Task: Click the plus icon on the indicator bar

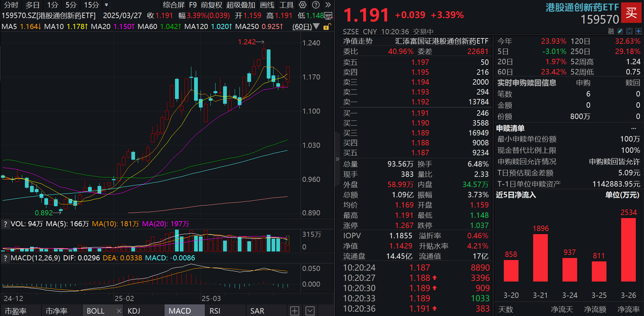Action: click(295, 311)
